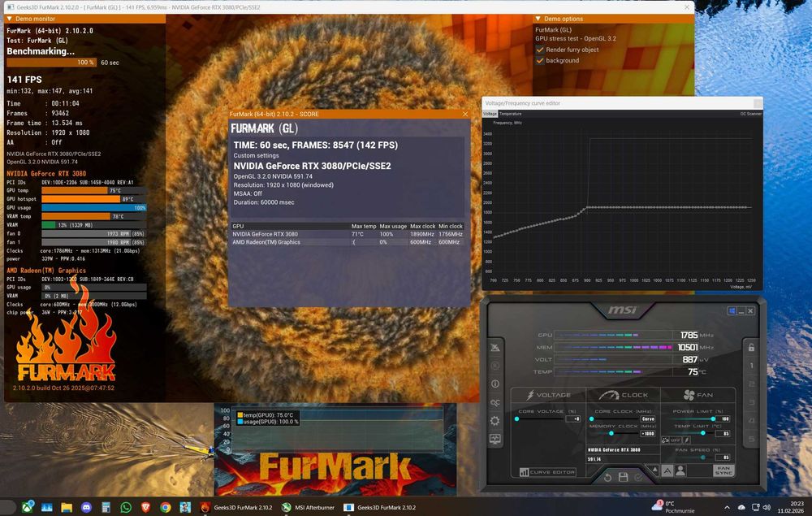Click the core clock 'Curve' value field
This screenshot has height=516, width=812.
pyautogui.click(x=648, y=418)
